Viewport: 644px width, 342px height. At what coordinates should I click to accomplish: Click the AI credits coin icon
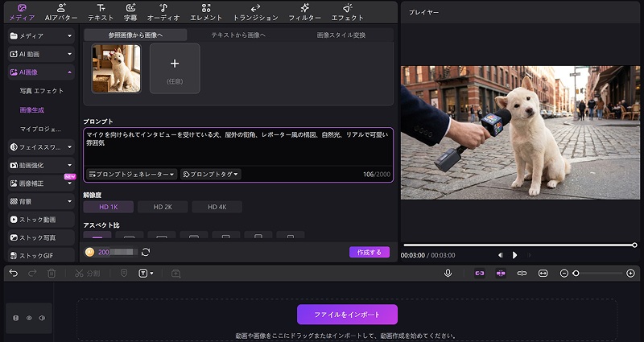[89, 252]
